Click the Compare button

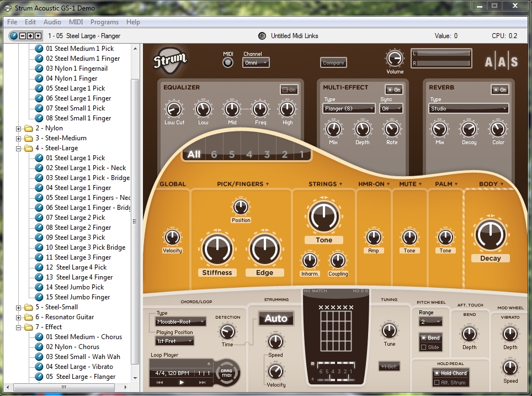pyautogui.click(x=333, y=63)
